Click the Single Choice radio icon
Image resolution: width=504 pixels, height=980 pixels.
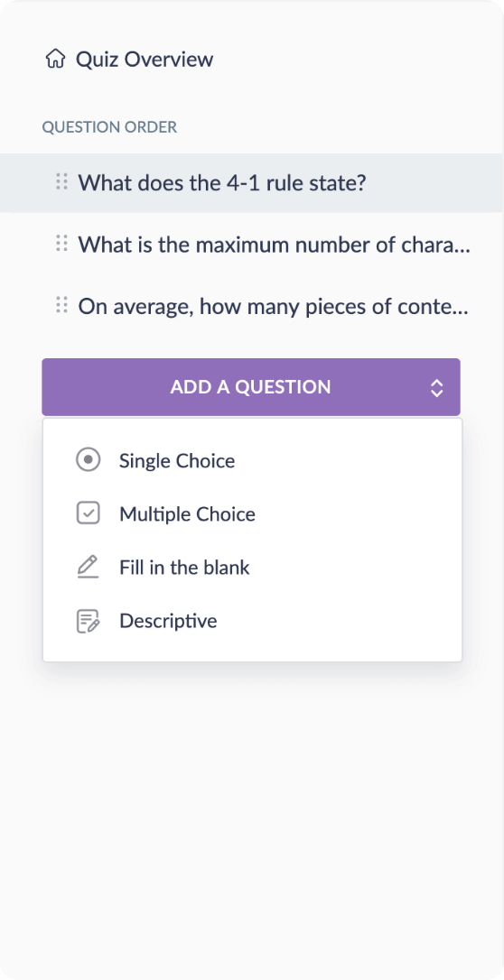click(89, 460)
